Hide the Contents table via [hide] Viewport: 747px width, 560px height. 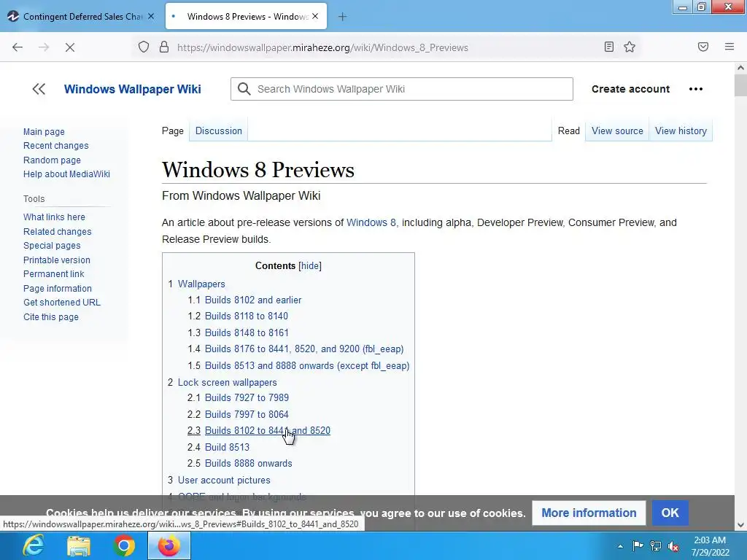pos(309,265)
